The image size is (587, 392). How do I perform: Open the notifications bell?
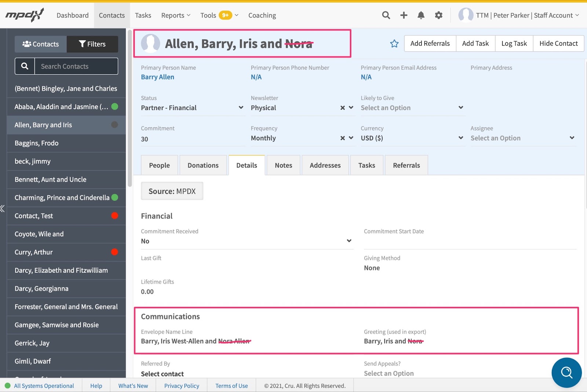tap(421, 15)
